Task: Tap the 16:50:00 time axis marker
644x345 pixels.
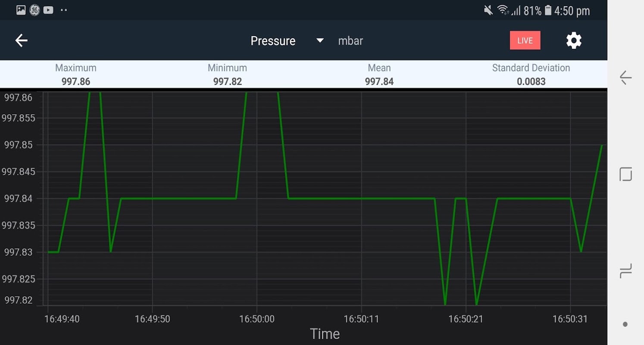Action: (257, 319)
